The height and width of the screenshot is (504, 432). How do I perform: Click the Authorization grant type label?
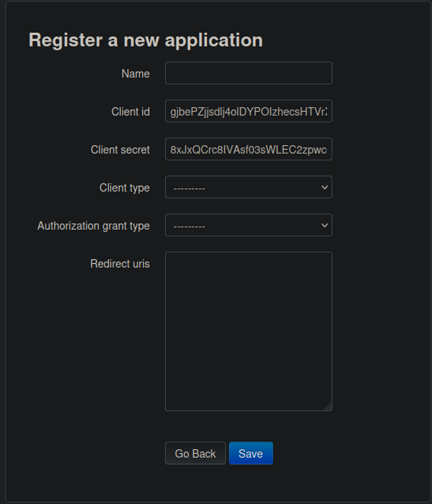tap(94, 226)
